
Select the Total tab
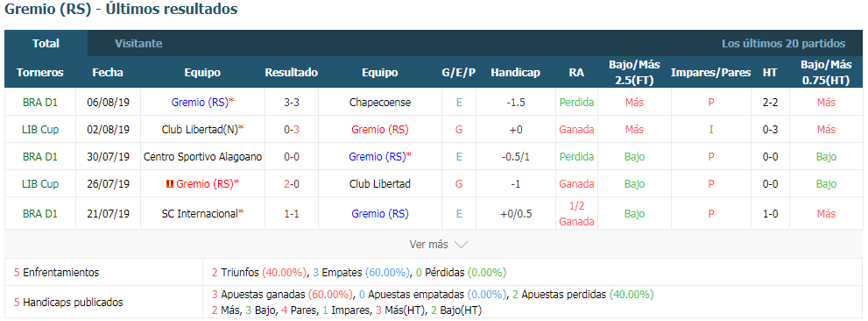point(46,43)
